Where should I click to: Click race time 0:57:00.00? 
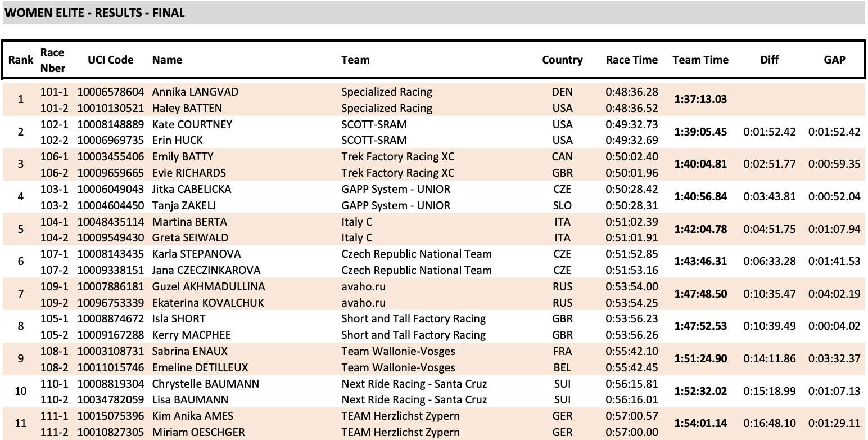[x=632, y=432]
